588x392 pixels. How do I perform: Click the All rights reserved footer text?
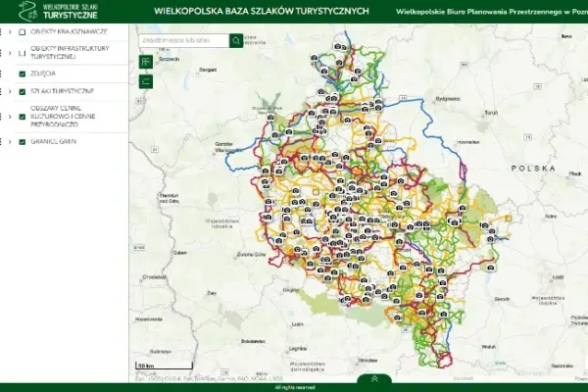(295, 387)
